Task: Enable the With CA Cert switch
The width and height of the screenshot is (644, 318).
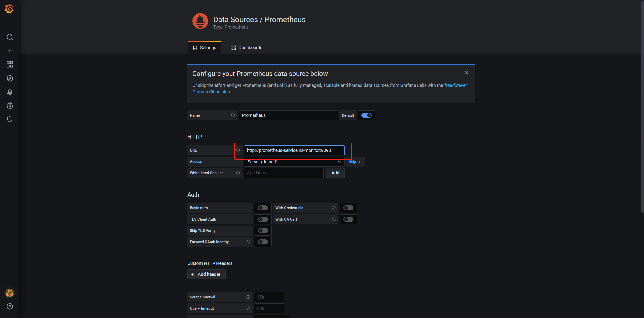Action: tap(348, 219)
